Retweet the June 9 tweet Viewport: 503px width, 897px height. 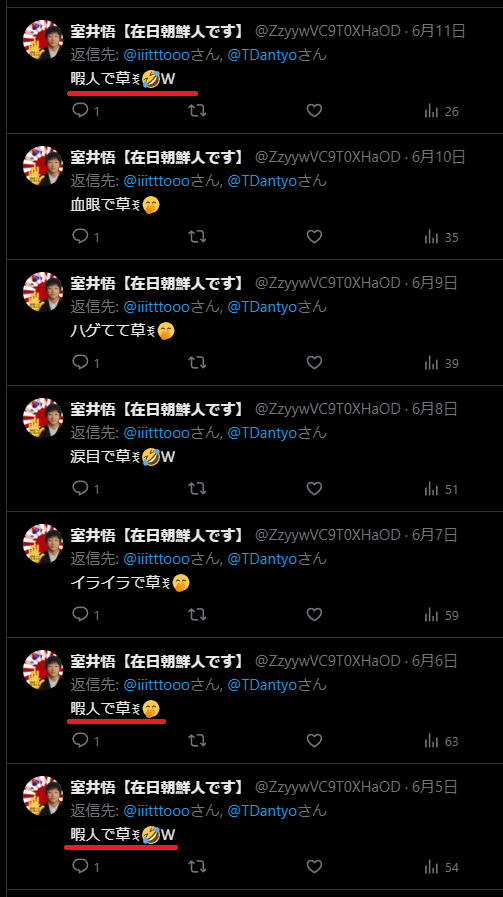pos(197,363)
